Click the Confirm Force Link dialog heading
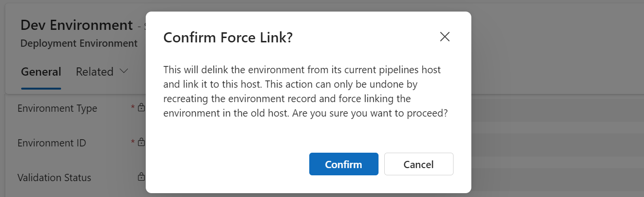Image resolution: width=644 pixels, height=197 pixels. tap(228, 38)
